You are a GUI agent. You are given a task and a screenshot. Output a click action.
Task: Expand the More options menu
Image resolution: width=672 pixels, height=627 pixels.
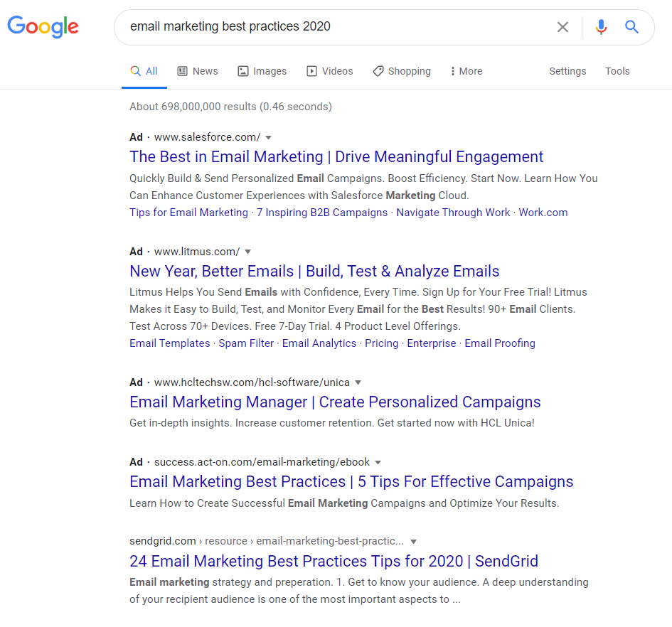pyautogui.click(x=466, y=71)
